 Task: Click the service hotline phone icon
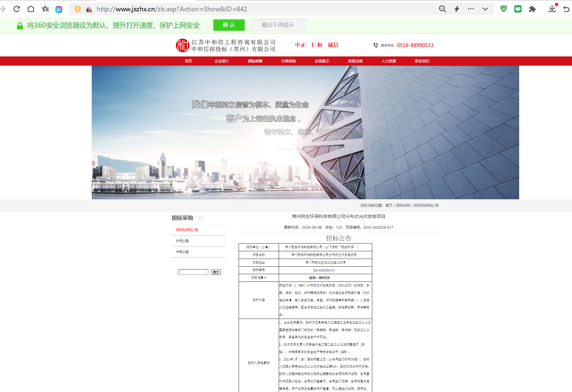(376, 45)
